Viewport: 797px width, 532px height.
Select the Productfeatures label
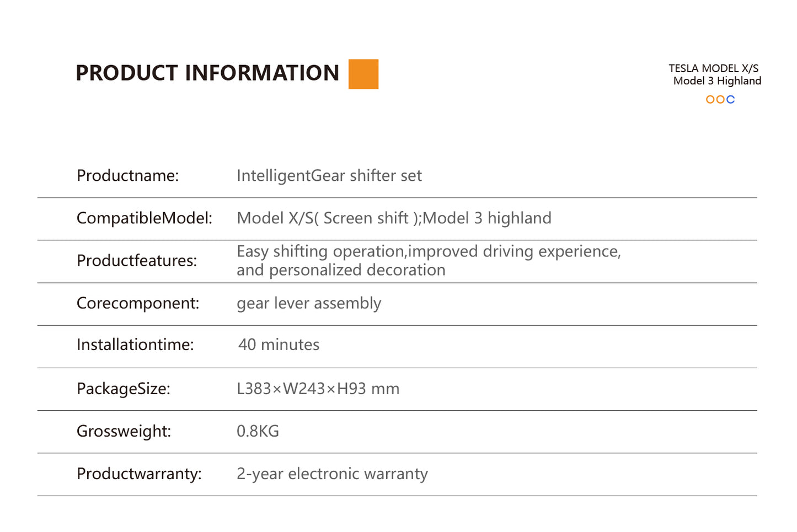click(x=137, y=261)
